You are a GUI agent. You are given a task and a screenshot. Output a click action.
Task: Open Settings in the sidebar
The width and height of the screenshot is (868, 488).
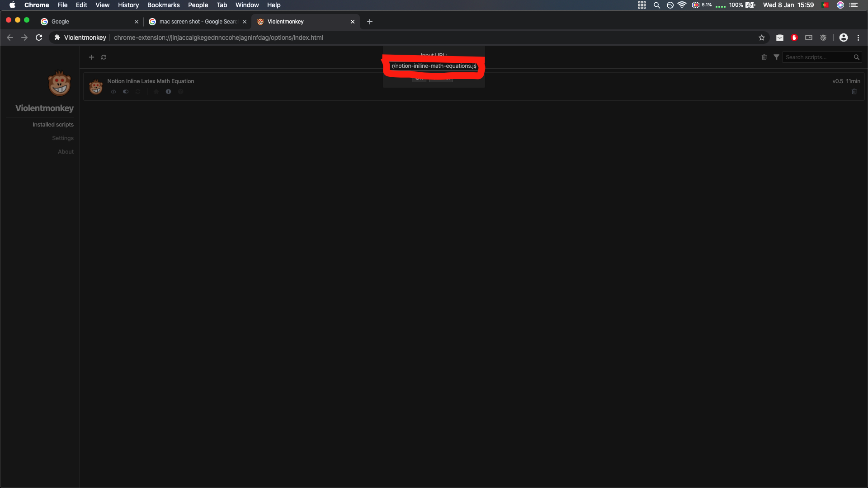pyautogui.click(x=62, y=138)
